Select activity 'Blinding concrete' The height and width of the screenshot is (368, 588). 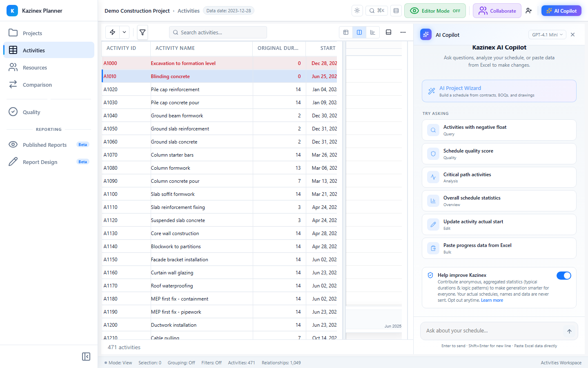coord(170,76)
